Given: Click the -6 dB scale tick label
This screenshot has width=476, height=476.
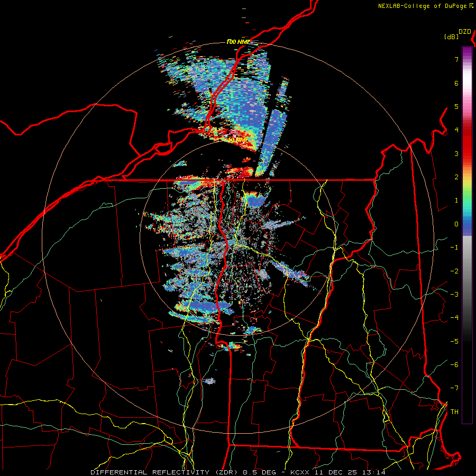Looking at the screenshot, I should click(x=454, y=365).
